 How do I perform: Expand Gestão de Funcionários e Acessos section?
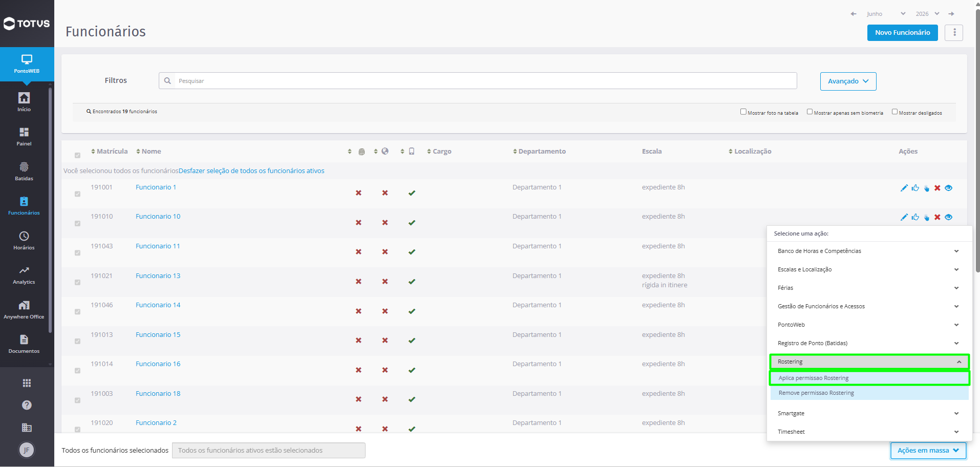869,306
